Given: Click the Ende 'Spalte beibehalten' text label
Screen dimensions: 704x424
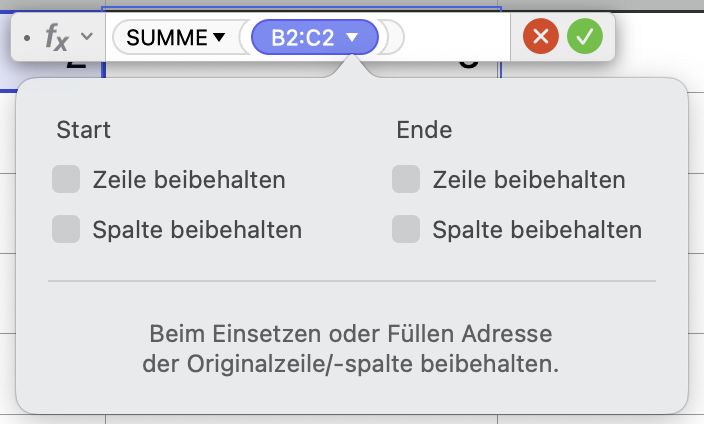Looking at the screenshot, I should pyautogui.click(x=537, y=230).
